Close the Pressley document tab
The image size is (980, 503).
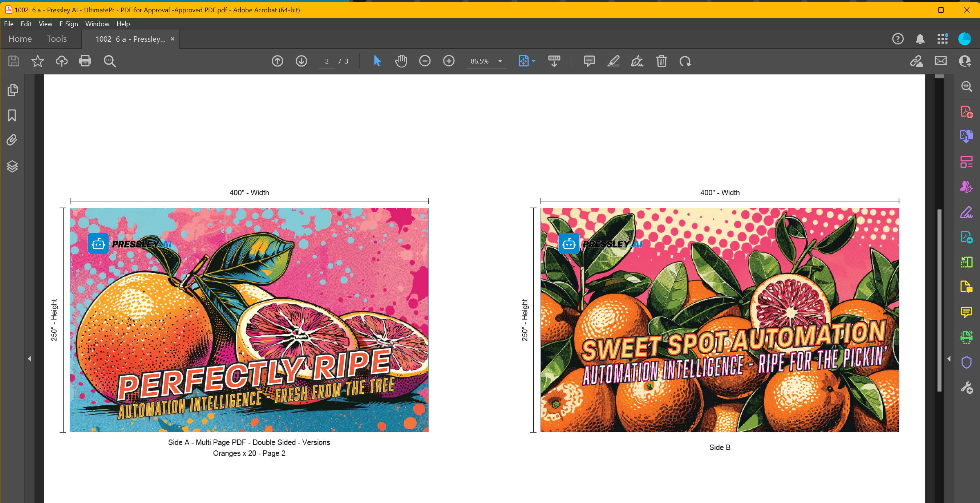pos(172,39)
